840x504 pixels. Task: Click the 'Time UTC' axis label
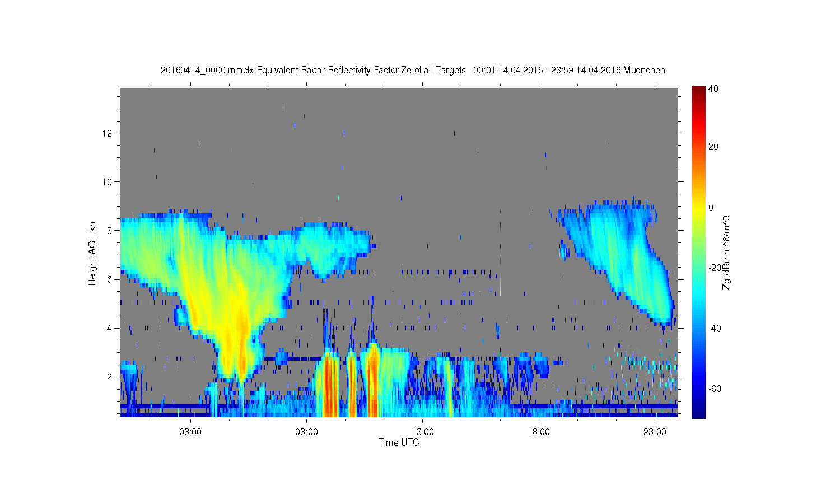coord(399,442)
